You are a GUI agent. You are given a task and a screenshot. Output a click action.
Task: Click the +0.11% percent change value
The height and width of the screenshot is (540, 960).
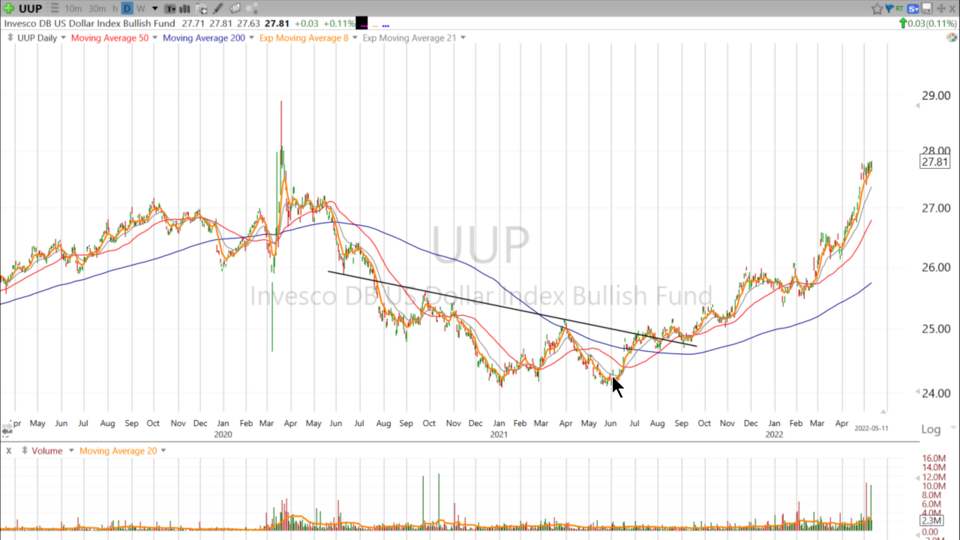click(338, 23)
